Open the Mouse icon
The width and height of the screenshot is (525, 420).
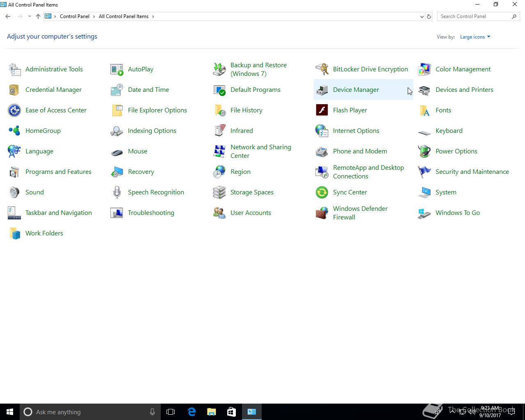point(117,151)
